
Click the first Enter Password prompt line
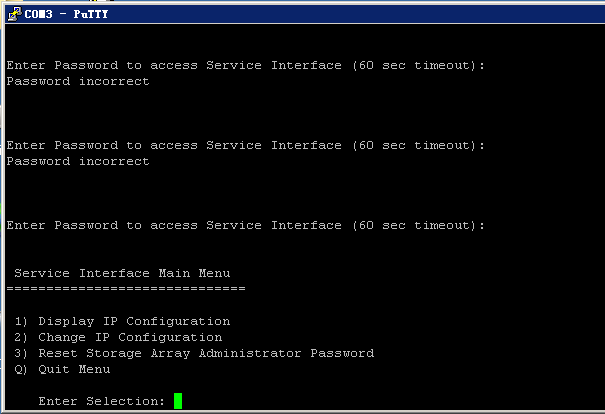246,65
